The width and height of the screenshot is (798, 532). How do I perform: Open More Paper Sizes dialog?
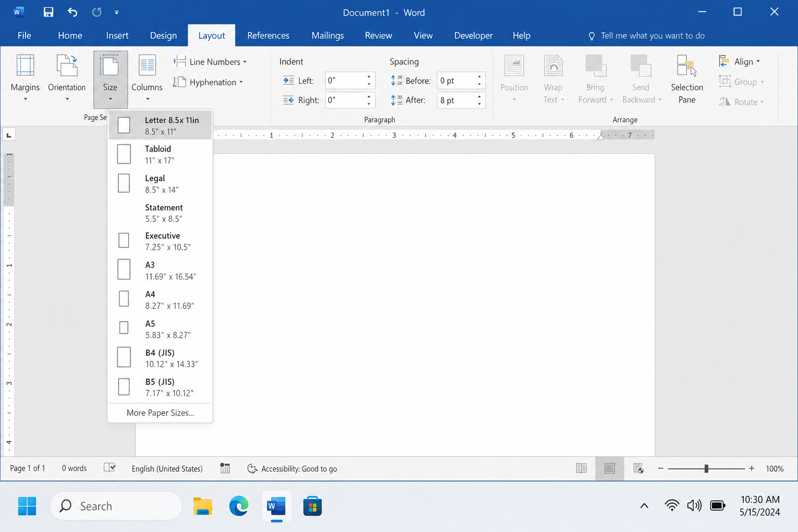pos(160,413)
